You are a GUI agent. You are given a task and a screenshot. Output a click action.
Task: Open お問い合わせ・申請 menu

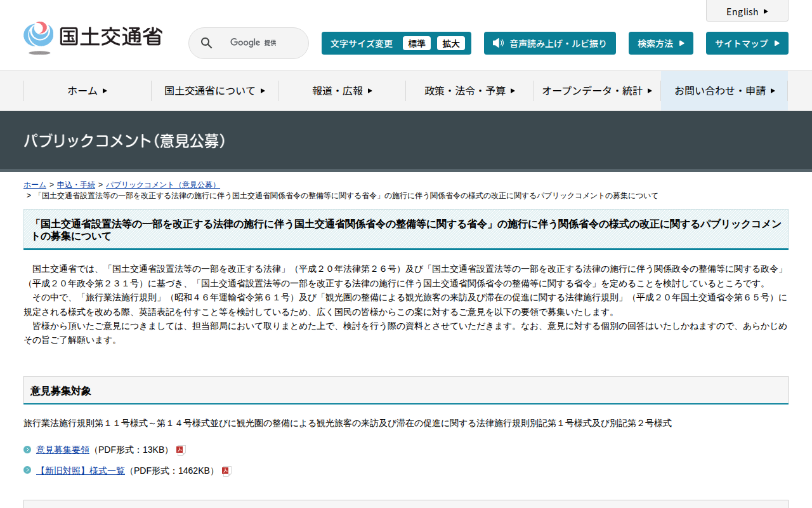(724, 91)
